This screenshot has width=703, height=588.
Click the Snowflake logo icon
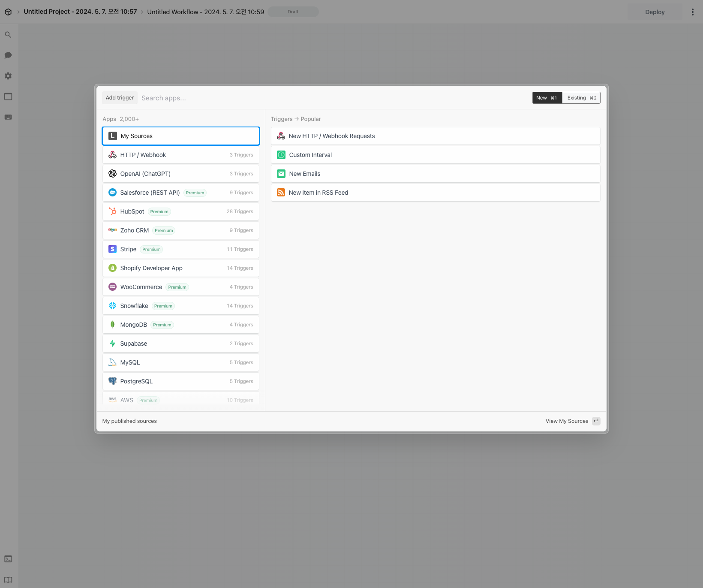coord(113,306)
